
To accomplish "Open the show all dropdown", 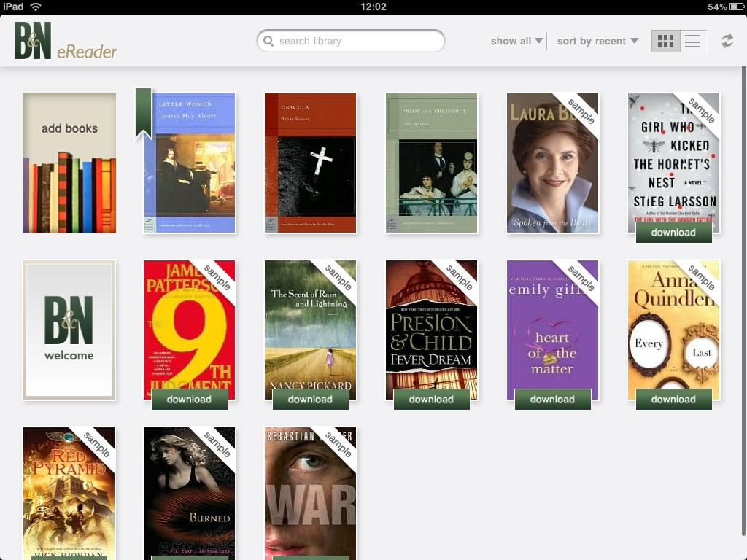I will point(516,41).
